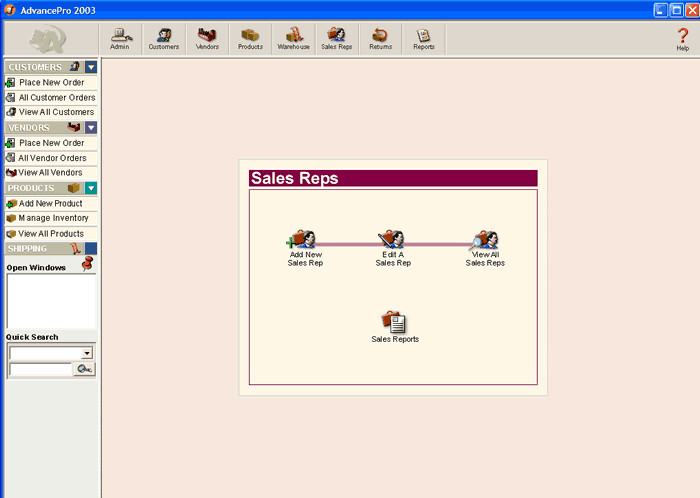Viewport: 700px width, 498px height.
Task: Collapse the Products sidebar section arrow
Action: click(x=91, y=188)
